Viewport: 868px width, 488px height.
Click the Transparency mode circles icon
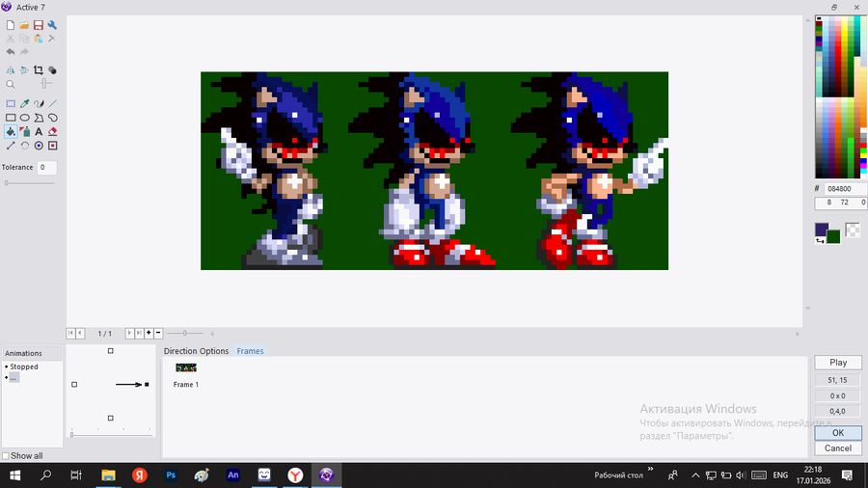(x=53, y=70)
